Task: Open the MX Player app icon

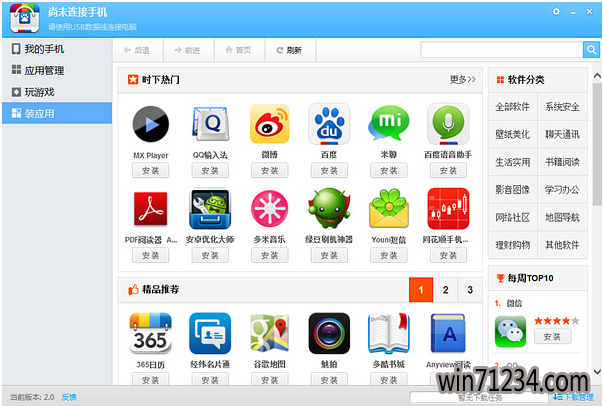Action: click(150, 124)
